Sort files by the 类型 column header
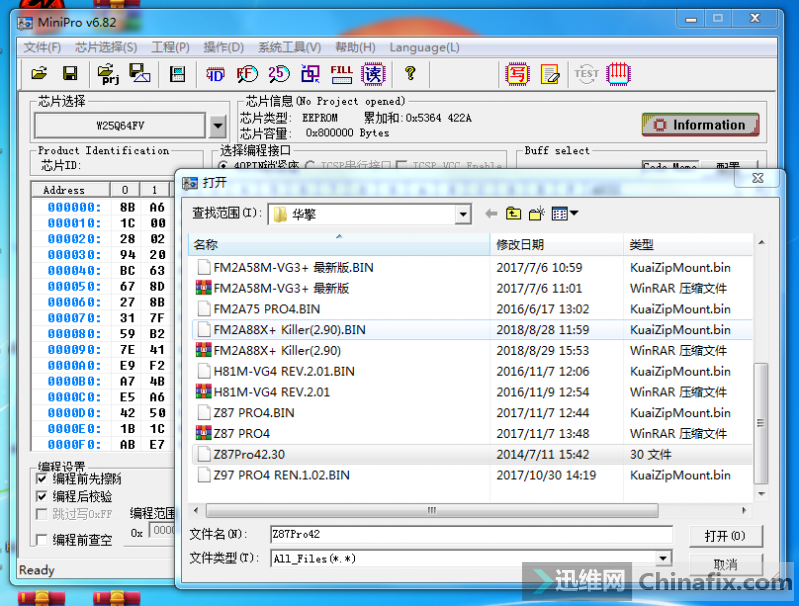 (x=687, y=245)
